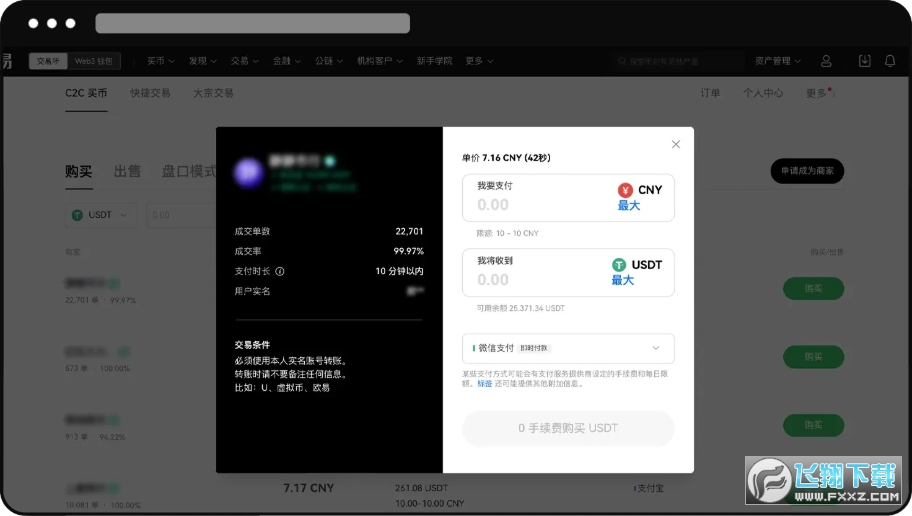Image resolution: width=912 pixels, height=516 pixels.
Task: Switch to the Web3 钱包 toggle option
Action: tap(96, 61)
